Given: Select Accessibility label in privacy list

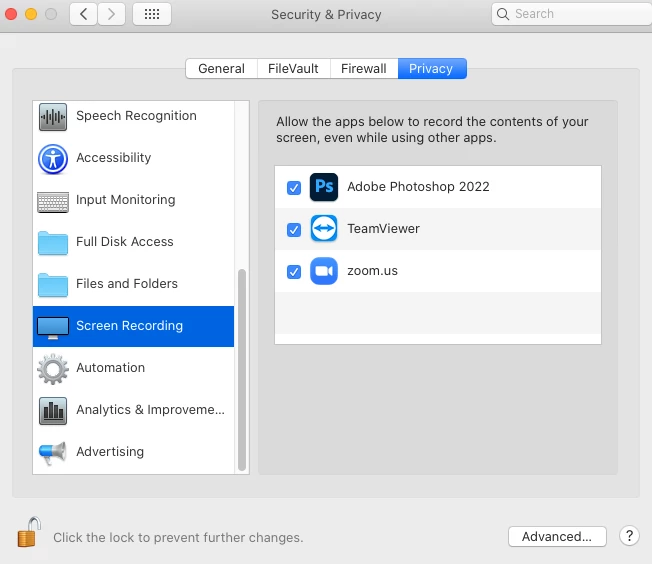Looking at the screenshot, I should [114, 158].
